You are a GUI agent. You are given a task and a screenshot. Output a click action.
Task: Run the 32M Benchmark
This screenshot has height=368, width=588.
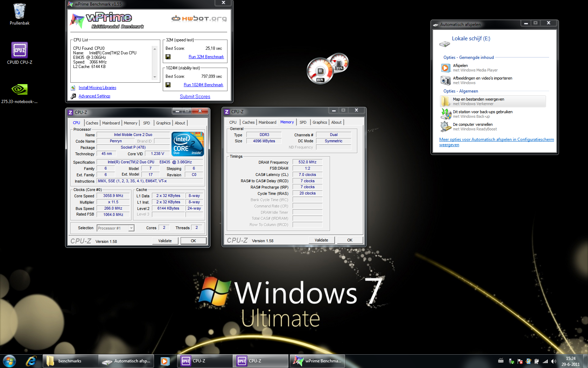[x=206, y=57]
